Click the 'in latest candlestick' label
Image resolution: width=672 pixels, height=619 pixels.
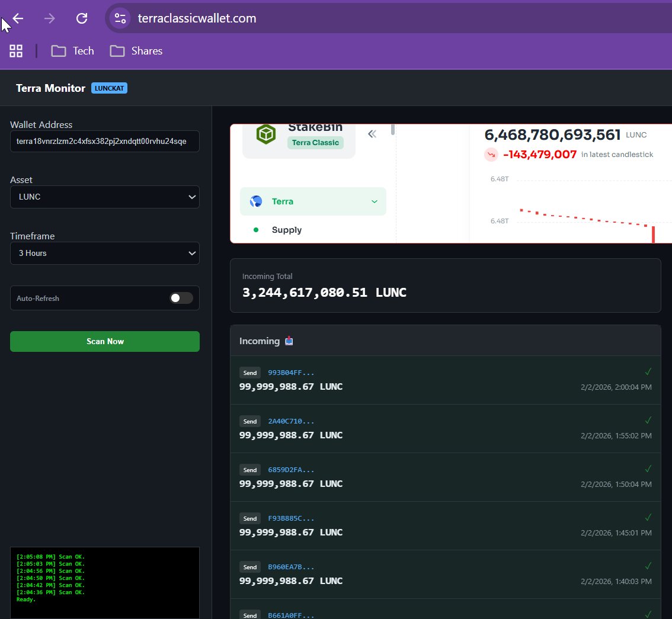(x=617, y=155)
